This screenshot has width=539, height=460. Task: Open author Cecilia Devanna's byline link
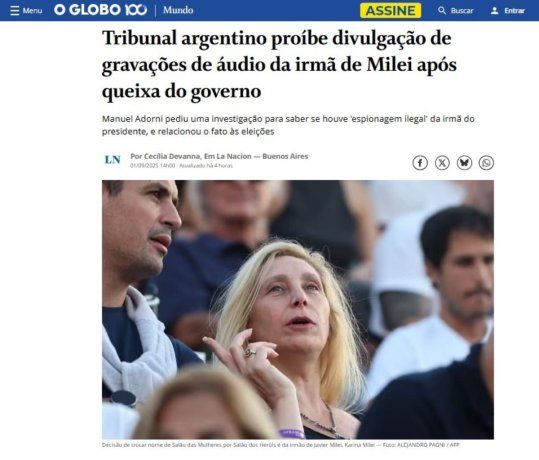(x=165, y=156)
